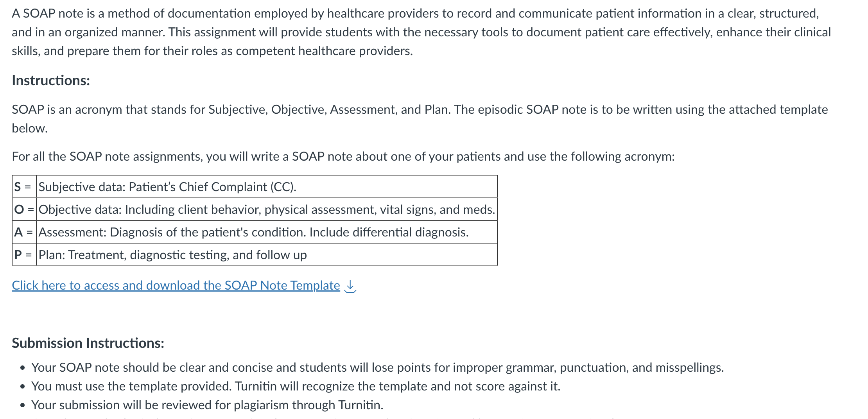Select the Assessment differential diagnosis cell
The width and height of the screenshot is (868, 419).
(x=267, y=232)
